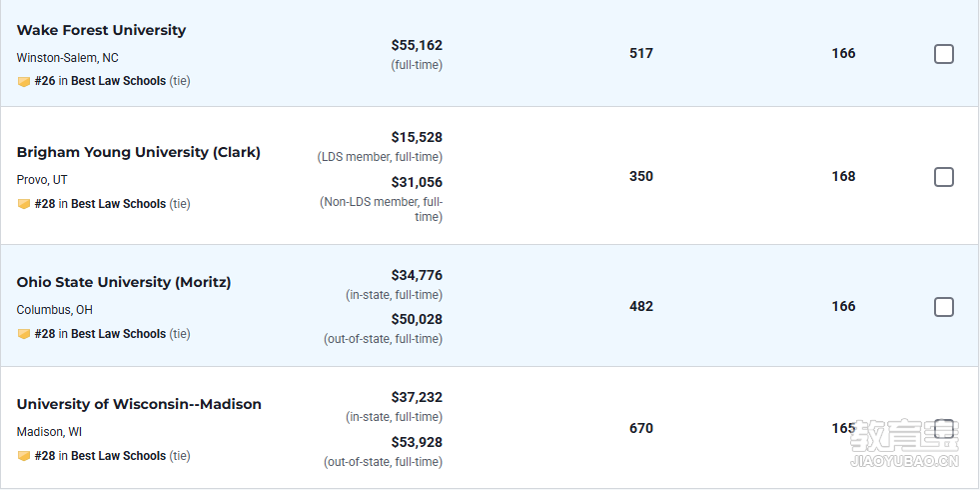The image size is (980, 490).
Task: Toggle the Wisconsin--Madison compare checkbox
Action: tap(944, 429)
